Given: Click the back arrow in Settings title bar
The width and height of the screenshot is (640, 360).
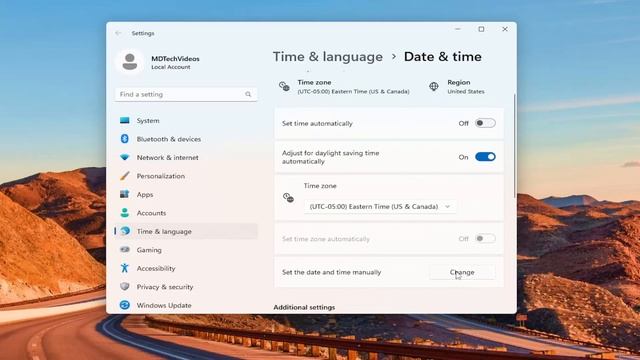Looking at the screenshot, I should click(118, 33).
